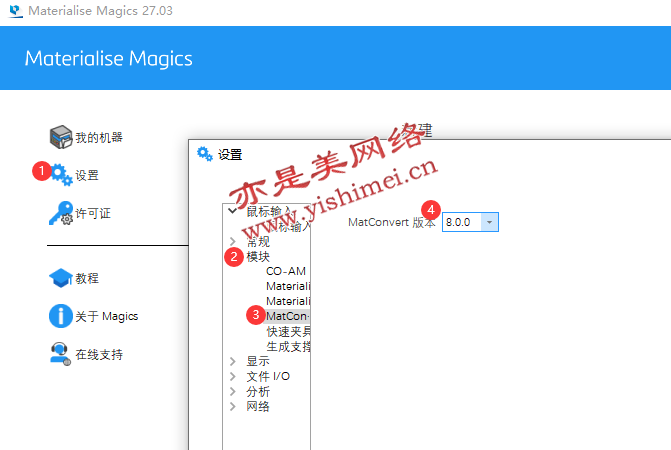Select the MatCon… module tree entry

288,316
